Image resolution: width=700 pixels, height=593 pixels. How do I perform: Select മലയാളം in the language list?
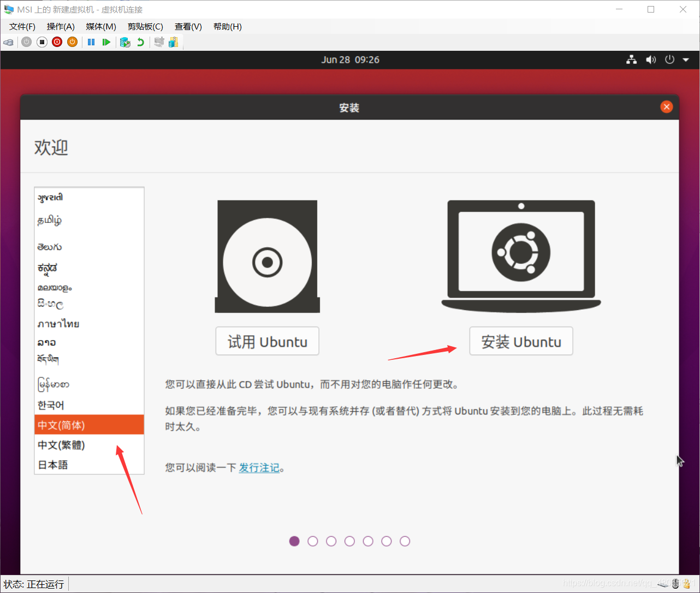tap(89, 288)
